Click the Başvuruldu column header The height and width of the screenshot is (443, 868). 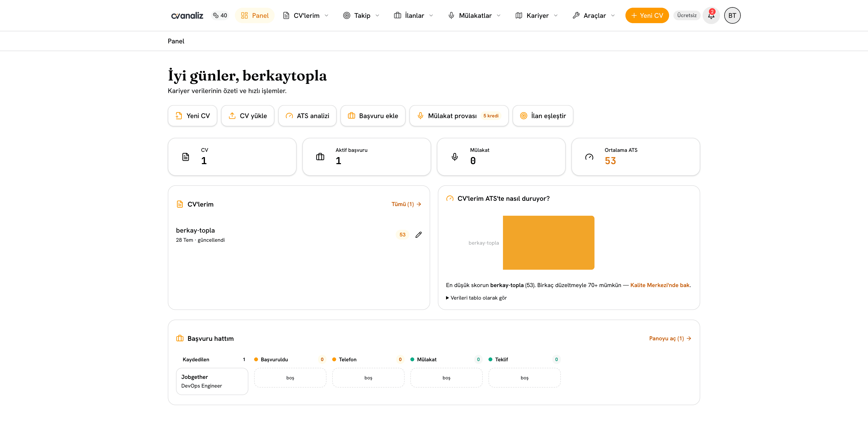point(274,359)
